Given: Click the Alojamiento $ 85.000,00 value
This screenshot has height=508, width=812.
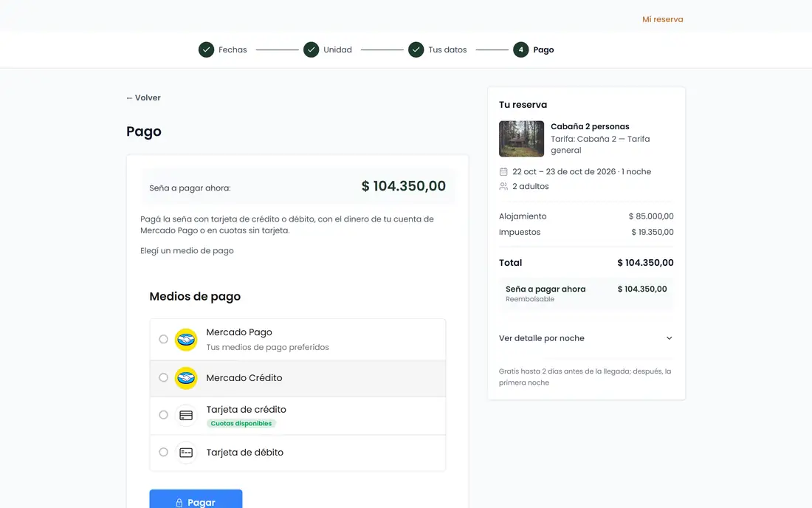Looking at the screenshot, I should (651, 216).
